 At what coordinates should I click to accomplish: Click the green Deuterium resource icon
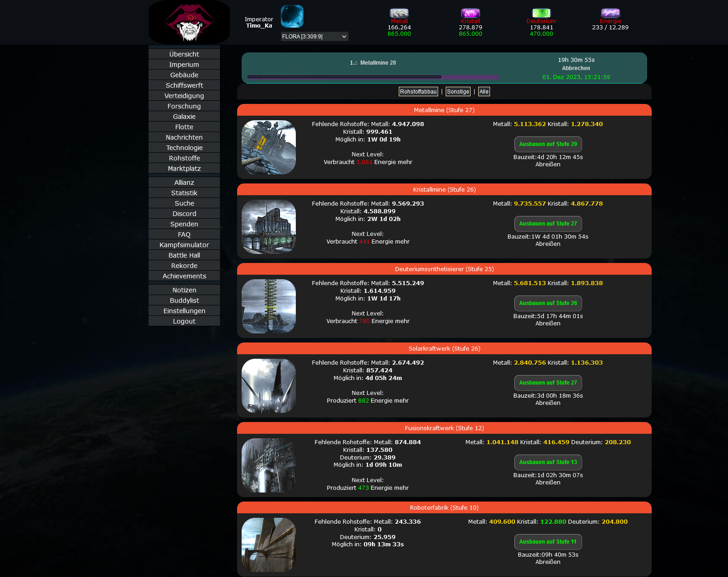(x=541, y=13)
